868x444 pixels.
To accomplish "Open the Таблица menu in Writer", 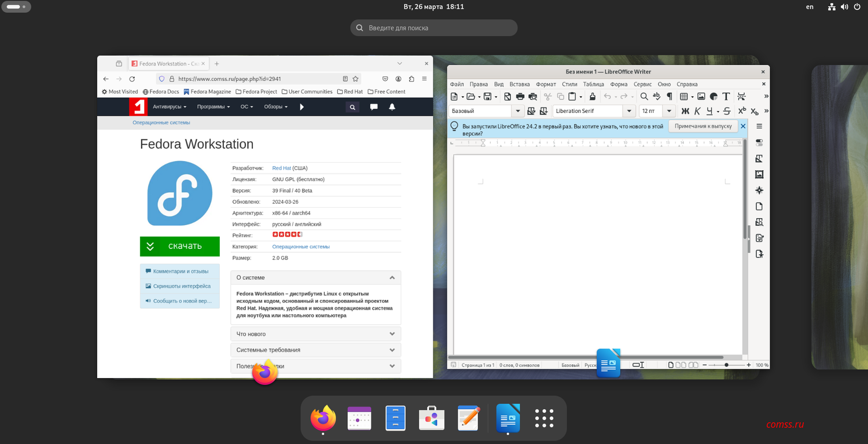I will (x=593, y=84).
